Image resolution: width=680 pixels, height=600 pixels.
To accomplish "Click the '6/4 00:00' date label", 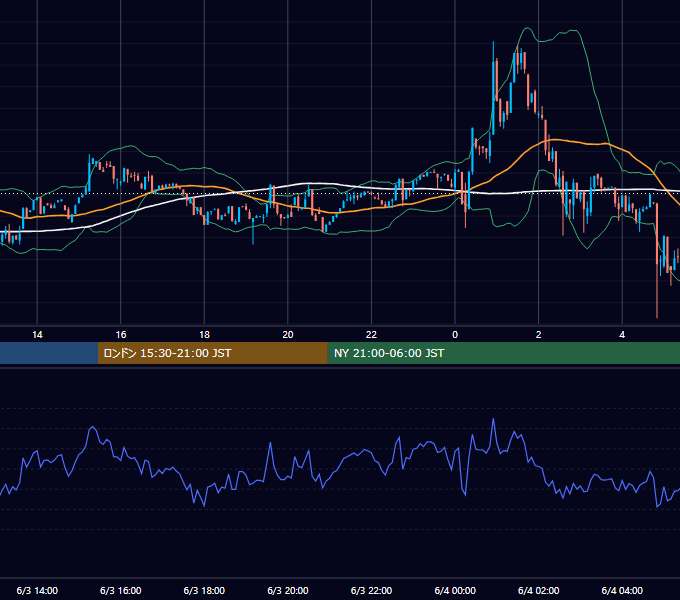I will 455,590.
